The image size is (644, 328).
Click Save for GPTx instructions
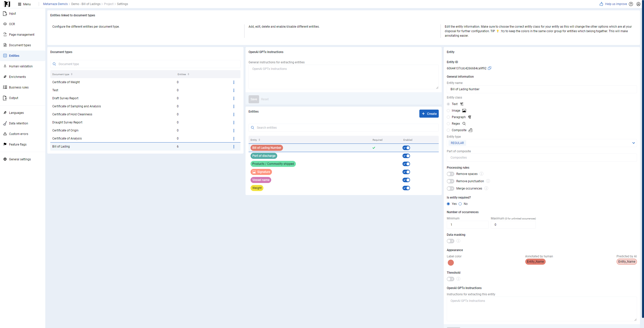(254, 99)
